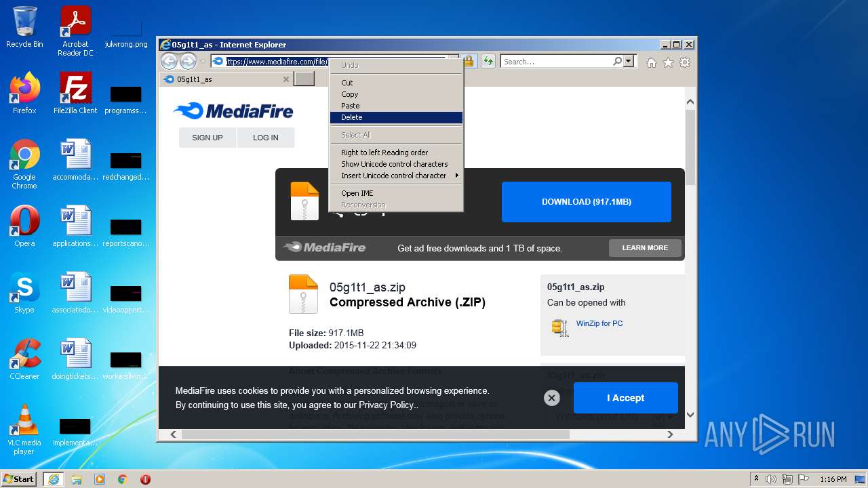This screenshot has height=488, width=868.
Task: Click the taskbar clock 1:16 PM
Action: 833,479
